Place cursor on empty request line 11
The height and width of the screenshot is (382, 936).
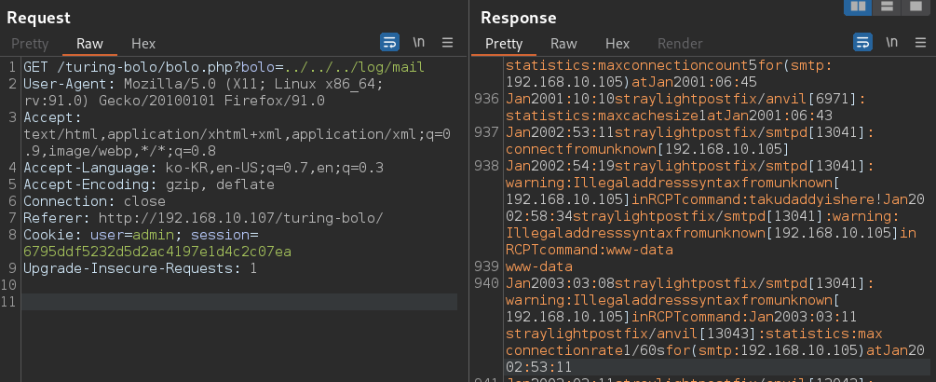coord(239,301)
